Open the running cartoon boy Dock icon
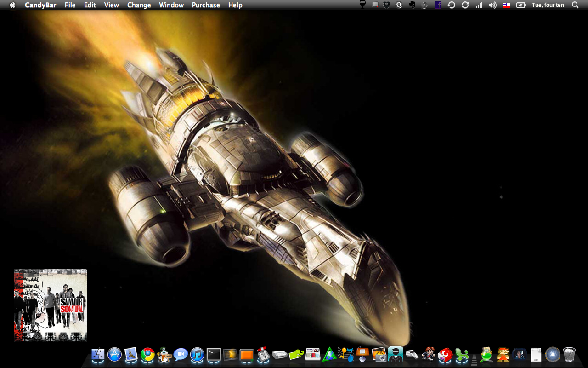 (429, 354)
